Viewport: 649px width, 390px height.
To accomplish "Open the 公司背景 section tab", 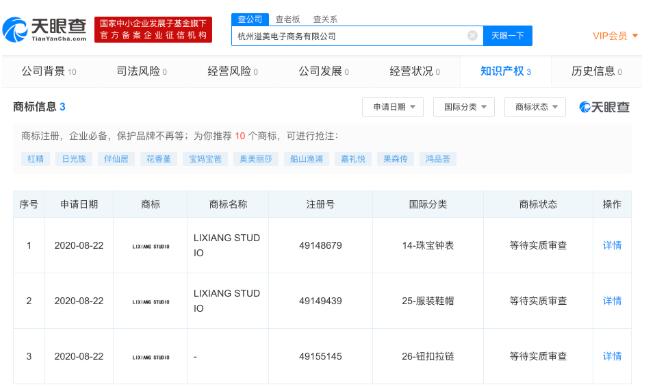I will 49,71.
